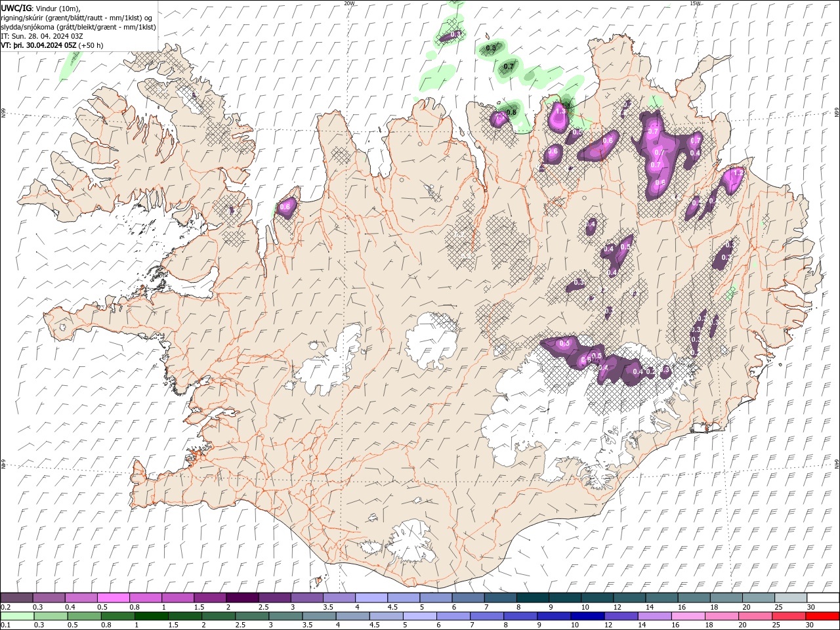
Task: Click the 0.5 pink swatch in top legend row
Action: point(113,598)
